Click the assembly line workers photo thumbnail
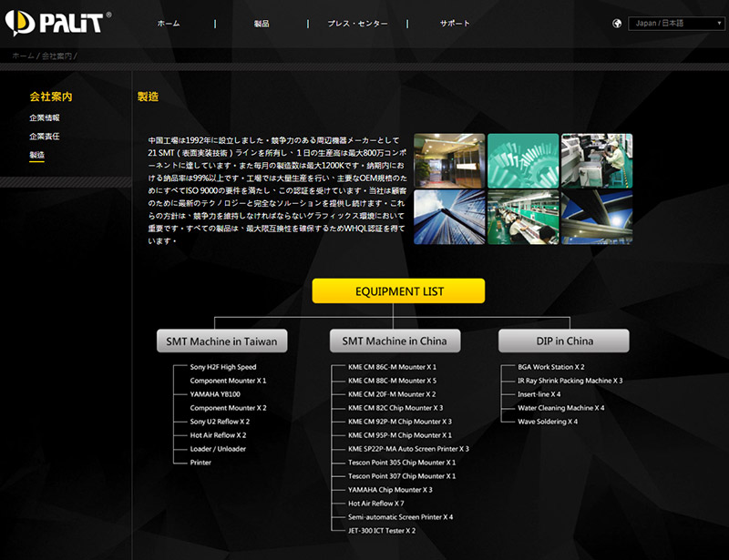The width and height of the screenshot is (729, 560). point(523,217)
